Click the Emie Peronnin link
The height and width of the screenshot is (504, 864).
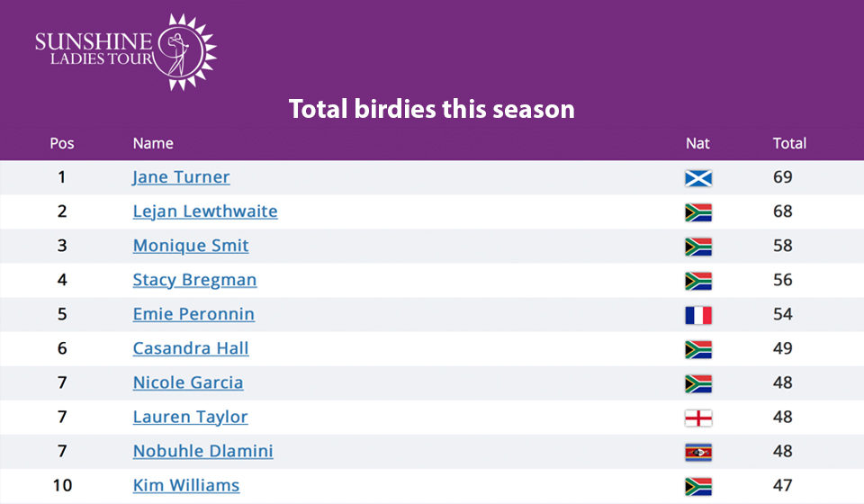click(193, 314)
